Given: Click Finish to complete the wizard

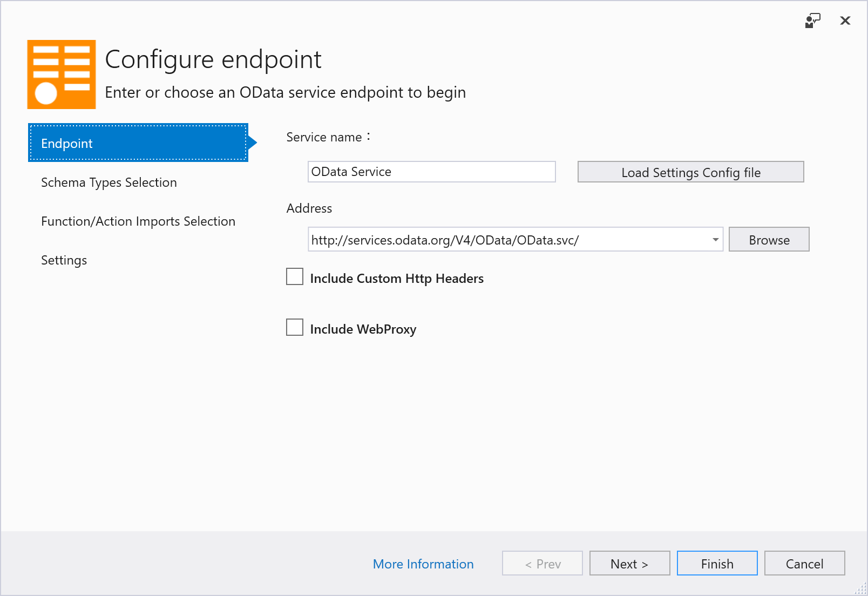Looking at the screenshot, I should 717,564.
